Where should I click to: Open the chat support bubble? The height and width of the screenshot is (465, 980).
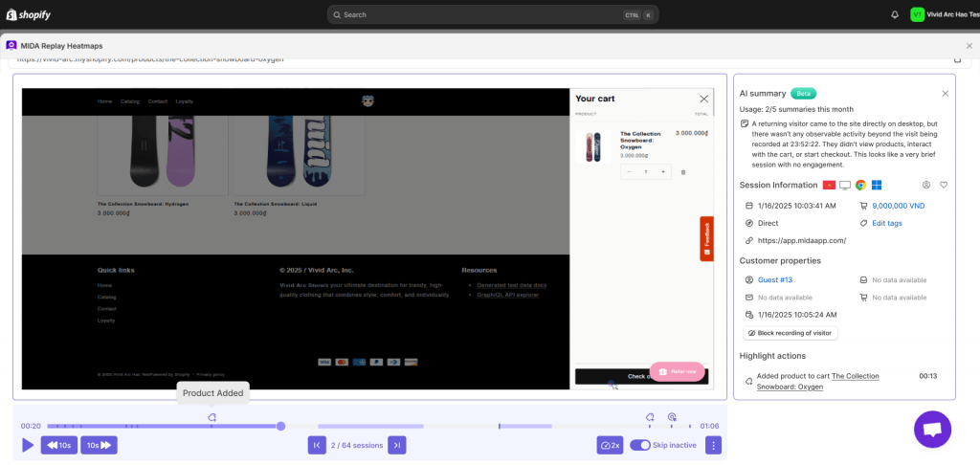coord(932,429)
